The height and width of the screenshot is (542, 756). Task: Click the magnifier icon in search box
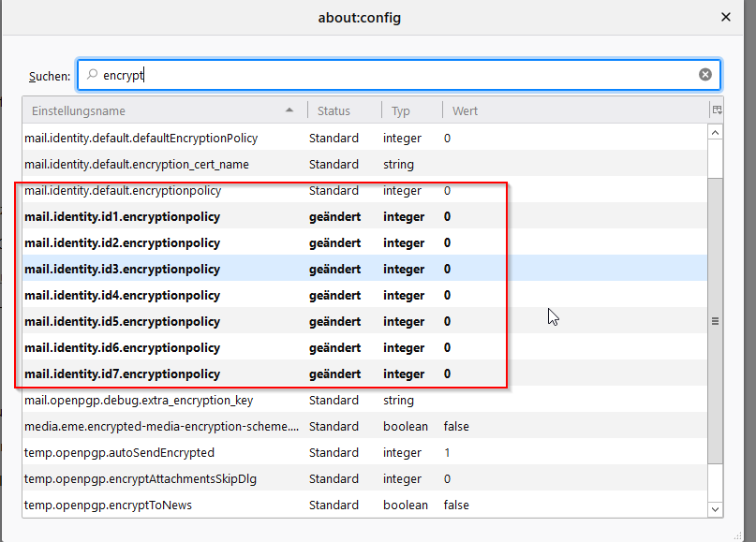click(x=92, y=75)
